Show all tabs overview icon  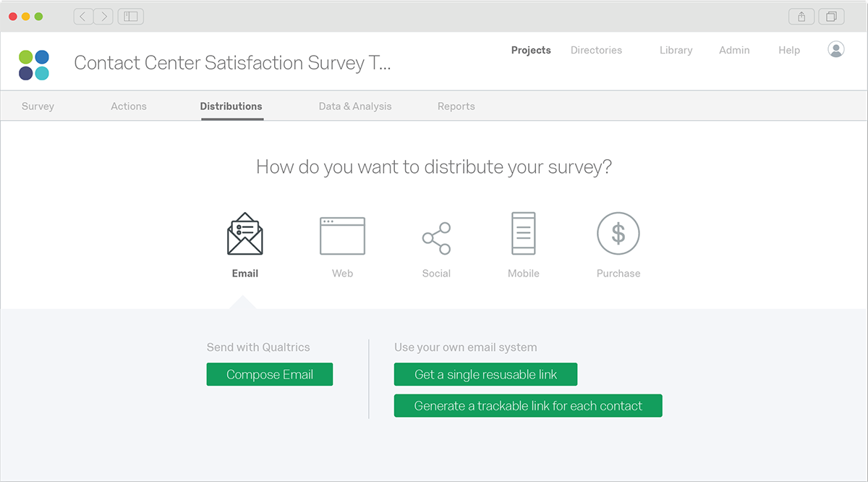point(832,17)
